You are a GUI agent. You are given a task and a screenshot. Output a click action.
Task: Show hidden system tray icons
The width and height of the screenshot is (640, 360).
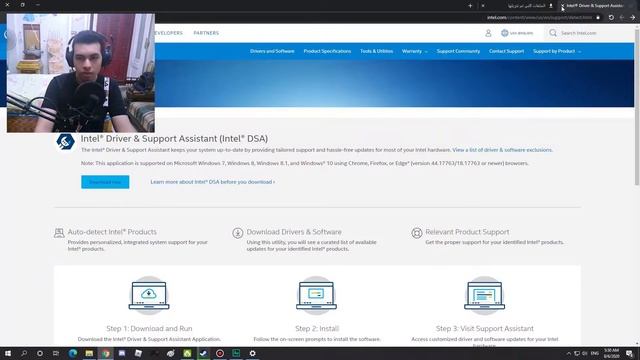click(568, 353)
